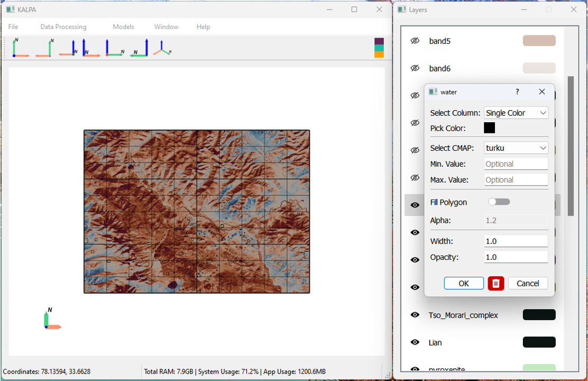Click the band5 layer color swatch
The width and height of the screenshot is (588, 381).
click(539, 41)
